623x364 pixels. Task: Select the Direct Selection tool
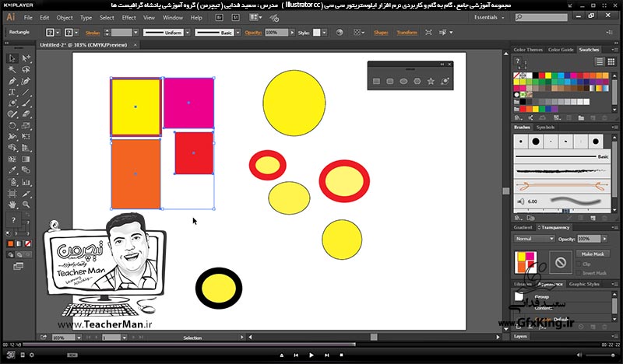coord(26,58)
